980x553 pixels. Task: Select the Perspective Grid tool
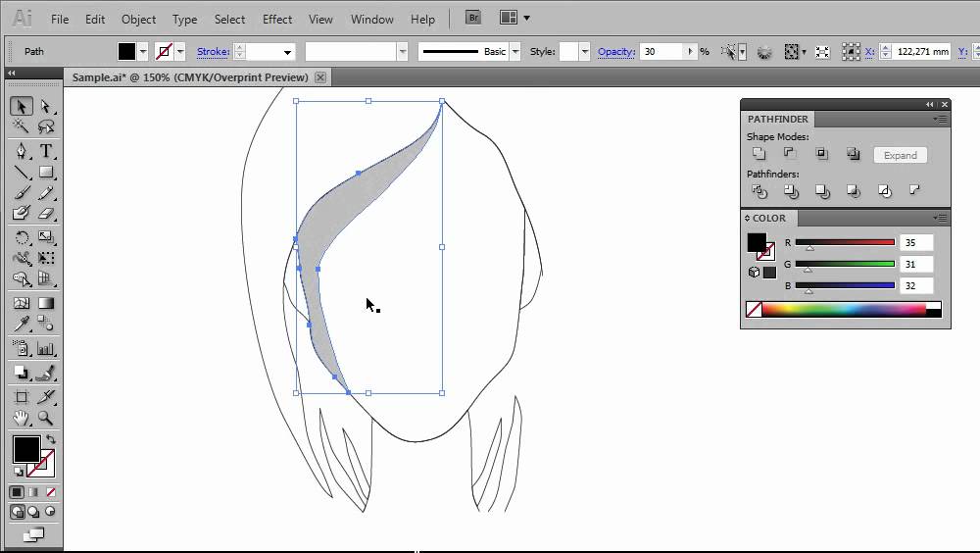coord(46,279)
